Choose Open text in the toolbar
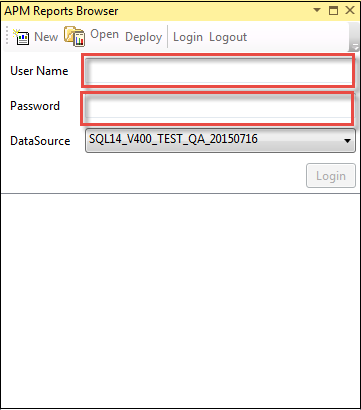361x410 pixels. point(104,34)
